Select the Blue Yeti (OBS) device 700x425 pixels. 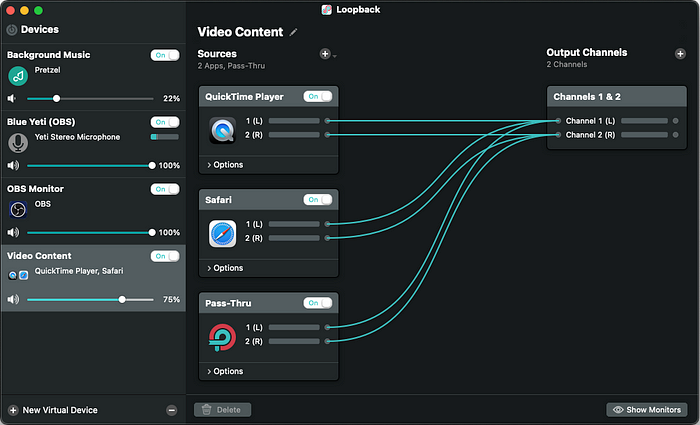click(93, 144)
